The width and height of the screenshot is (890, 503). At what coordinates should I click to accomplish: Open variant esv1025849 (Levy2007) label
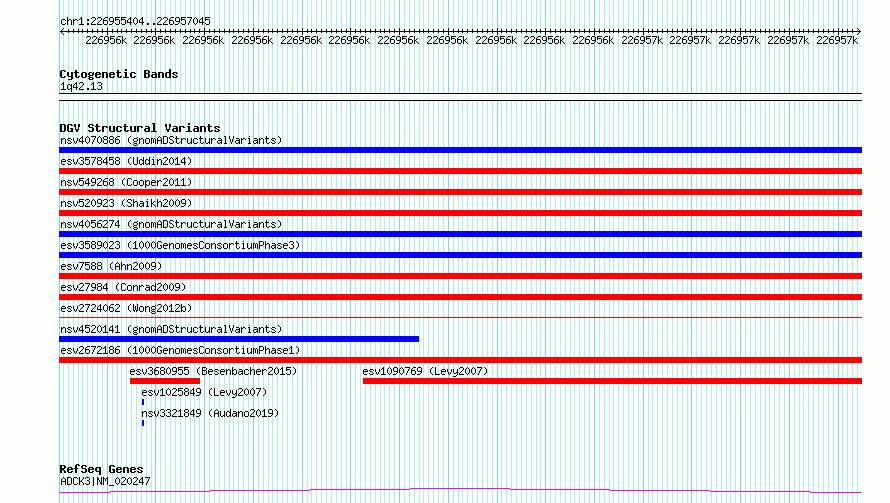tap(204, 392)
